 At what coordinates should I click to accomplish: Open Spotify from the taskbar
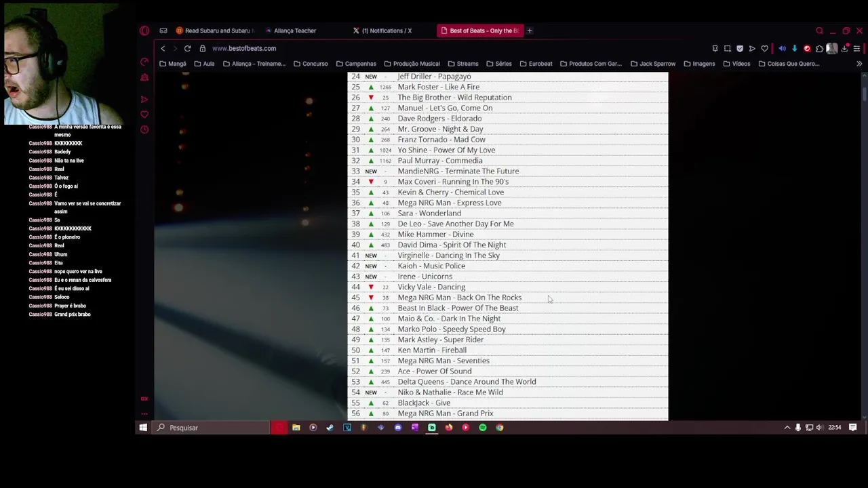point(483,428)
